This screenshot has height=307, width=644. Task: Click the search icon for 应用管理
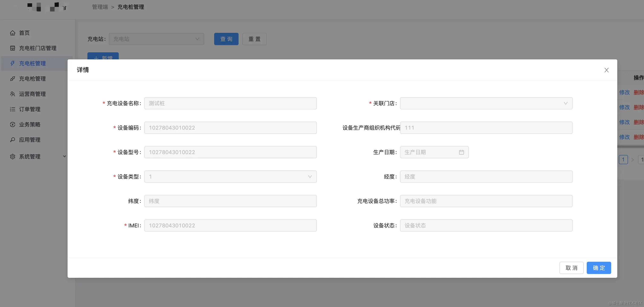(13, 140)
